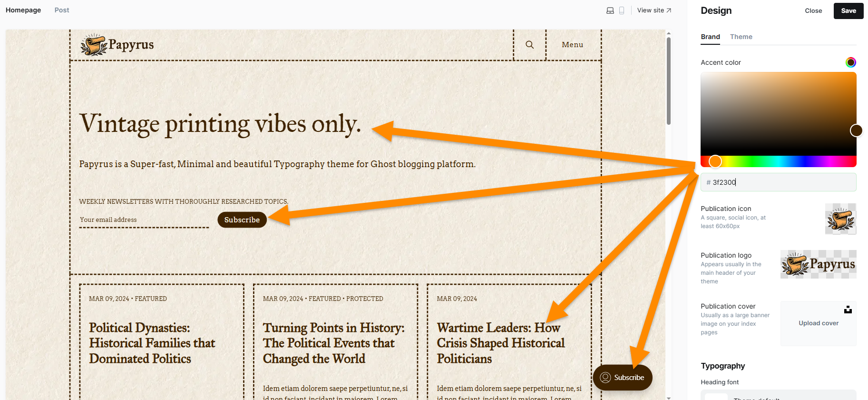This screenshot has height=400, width=868.
Task: Select the Post tab
Action: click(62, 10)
